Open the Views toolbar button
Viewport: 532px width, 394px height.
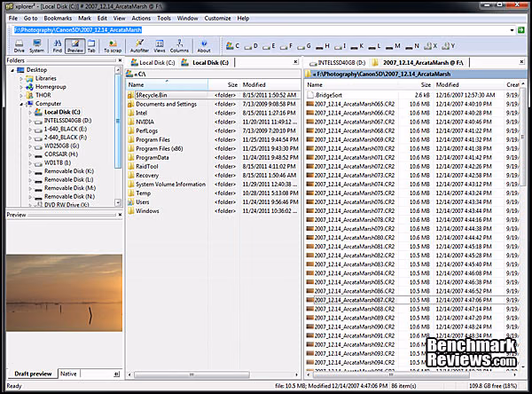coord(160,46)
